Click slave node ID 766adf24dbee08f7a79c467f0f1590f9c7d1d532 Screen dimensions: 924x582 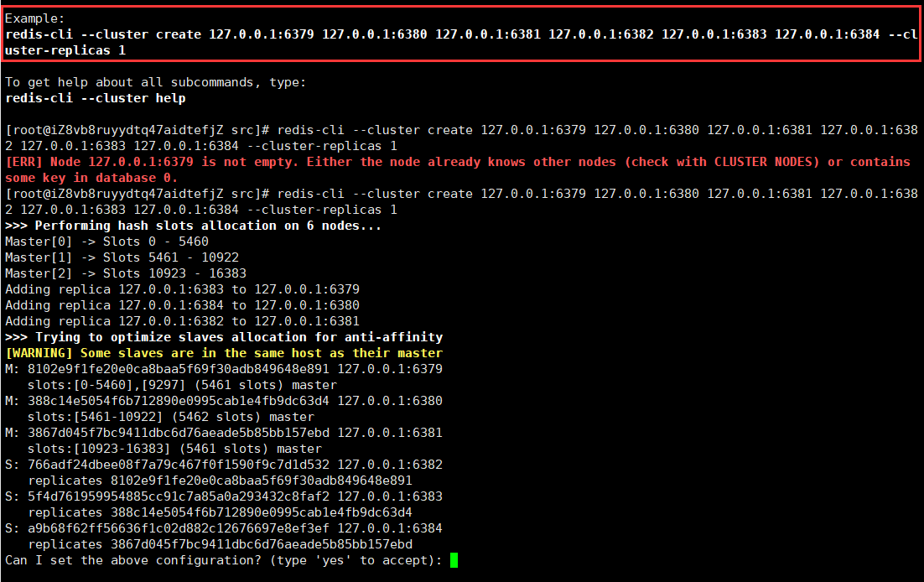[179, 464]
